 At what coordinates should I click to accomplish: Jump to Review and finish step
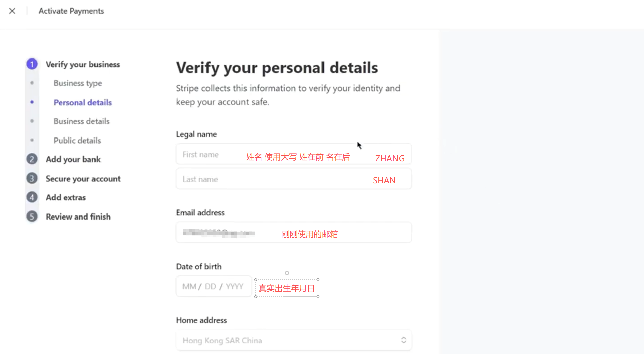click(78, 217)
